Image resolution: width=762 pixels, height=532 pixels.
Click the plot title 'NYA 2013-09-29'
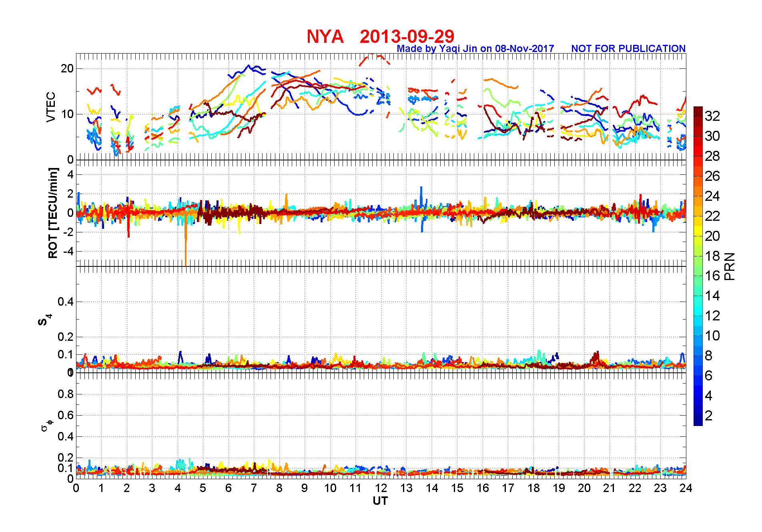point(381,37)
